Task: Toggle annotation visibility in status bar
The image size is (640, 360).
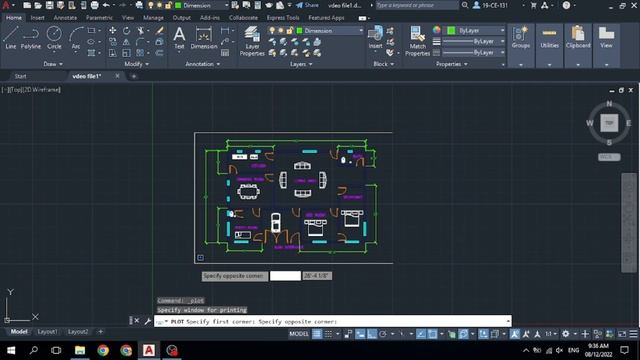Action: click(515, 334)
